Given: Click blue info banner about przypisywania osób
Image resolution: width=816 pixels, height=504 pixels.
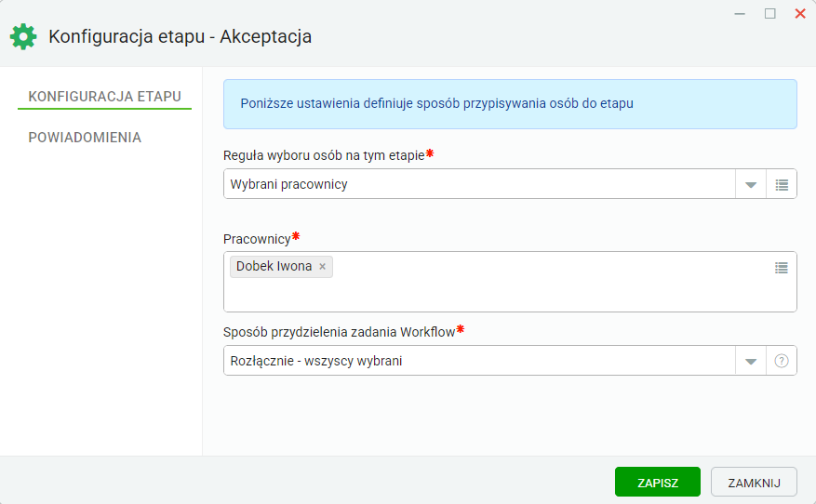Looking at the screenshot, I should (510, 104).
